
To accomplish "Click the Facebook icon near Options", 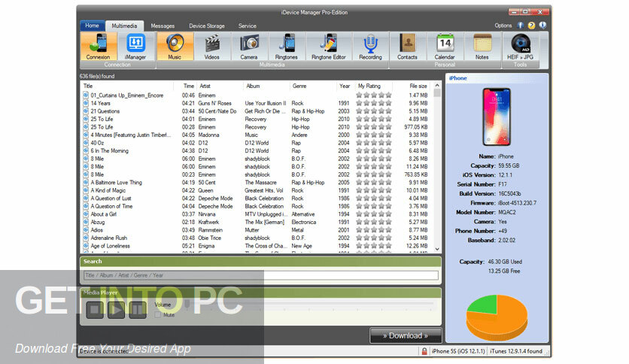I will point(521,26).
